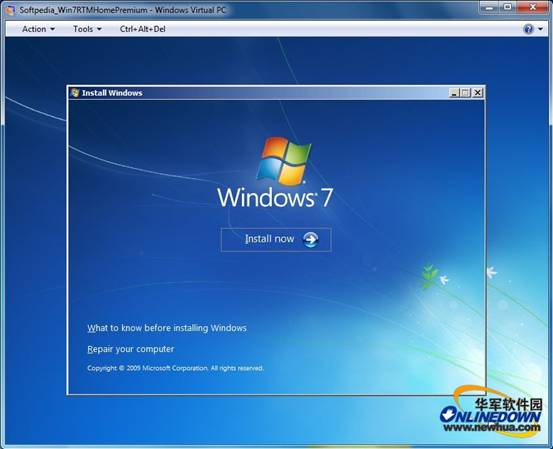Open the Tools menu

[87, 29]
